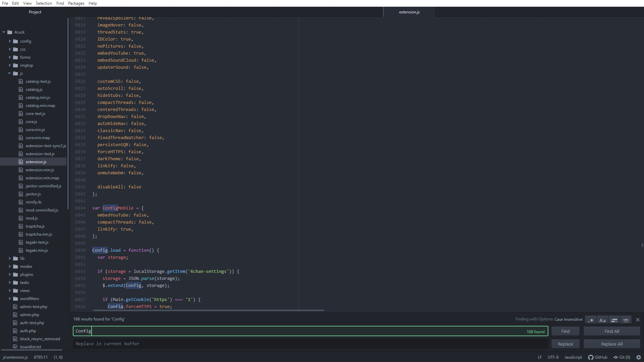
Task: Select minify.rb file icon
Action: click(21, 202)
